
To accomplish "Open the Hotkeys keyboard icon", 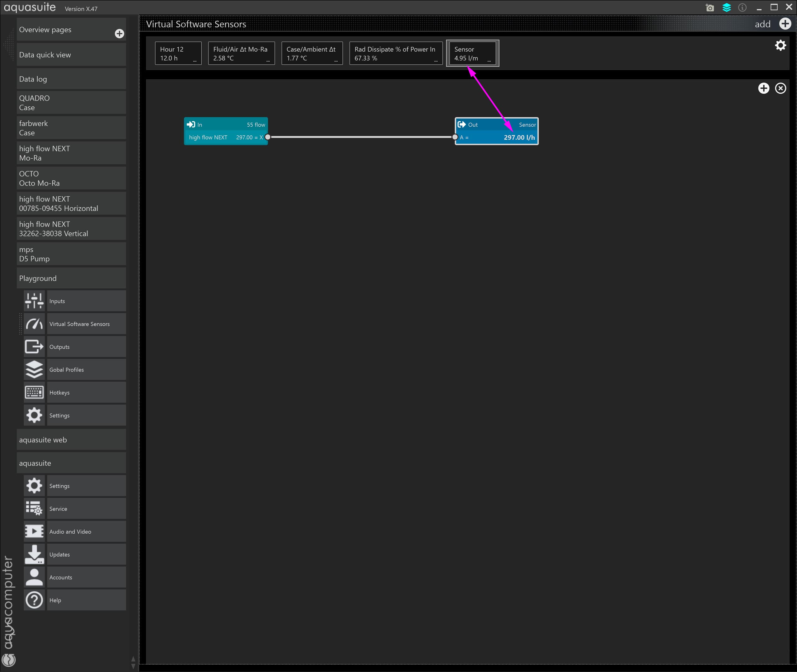I will click(x=34, y=392).
